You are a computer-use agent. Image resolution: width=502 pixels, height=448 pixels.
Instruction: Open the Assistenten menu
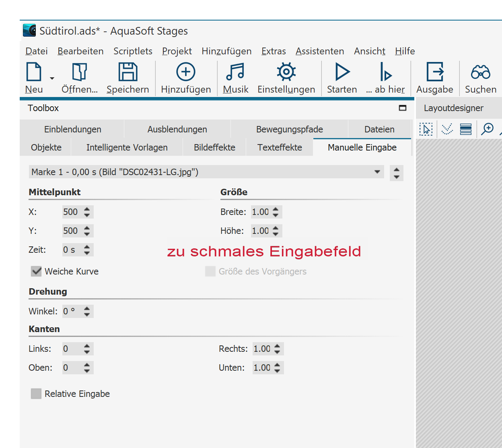[320, 51]
